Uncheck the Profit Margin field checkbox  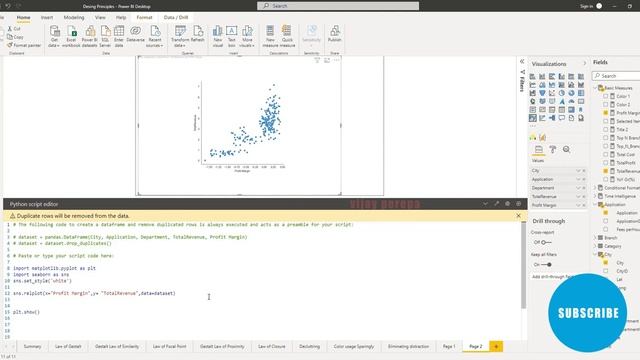coord(606,113)
